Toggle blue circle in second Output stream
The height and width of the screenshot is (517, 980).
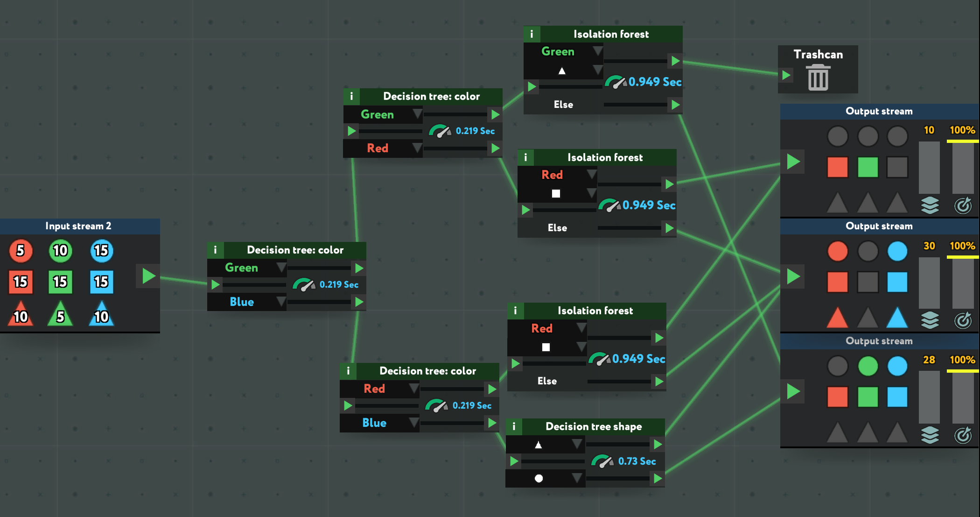897,251
